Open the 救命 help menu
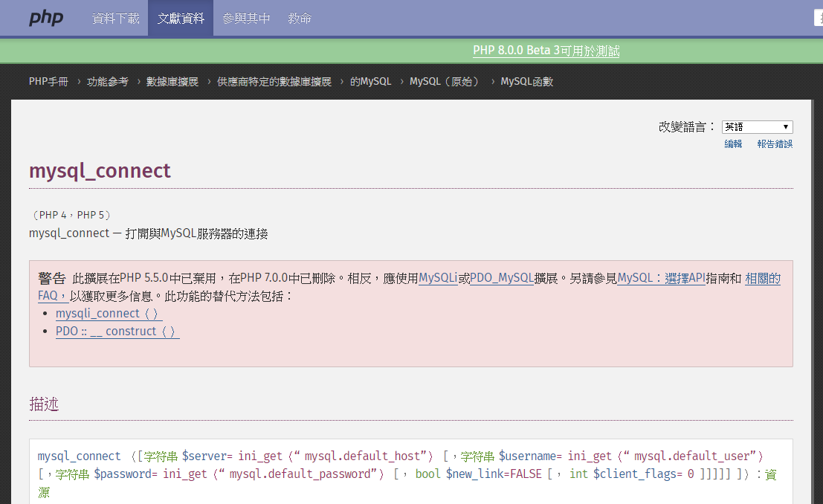Screen dimensions: 823x504 [x=300, y=19]
